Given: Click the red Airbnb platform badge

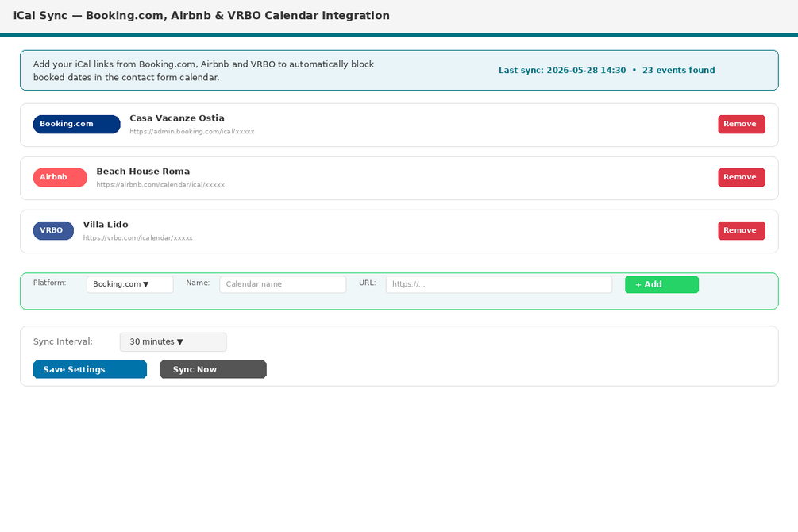Looking at the screenshot, I should (x=60, y=177).
